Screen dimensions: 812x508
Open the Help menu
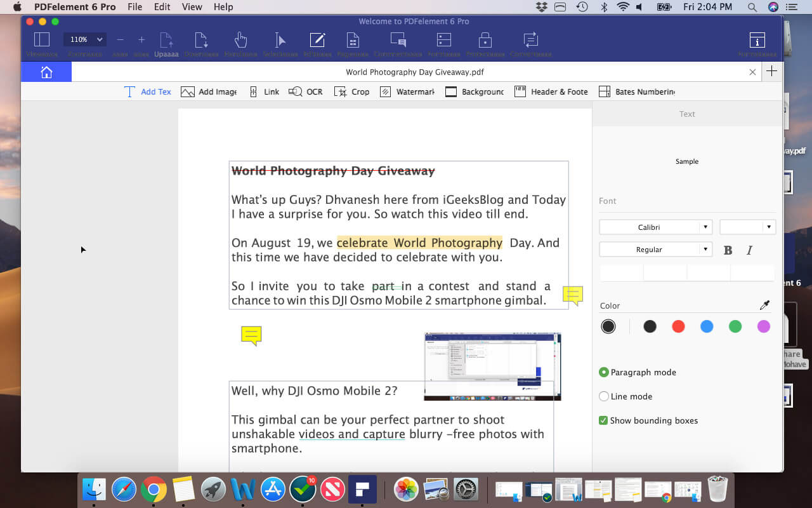pyautogui.click(x=223, y=7)
